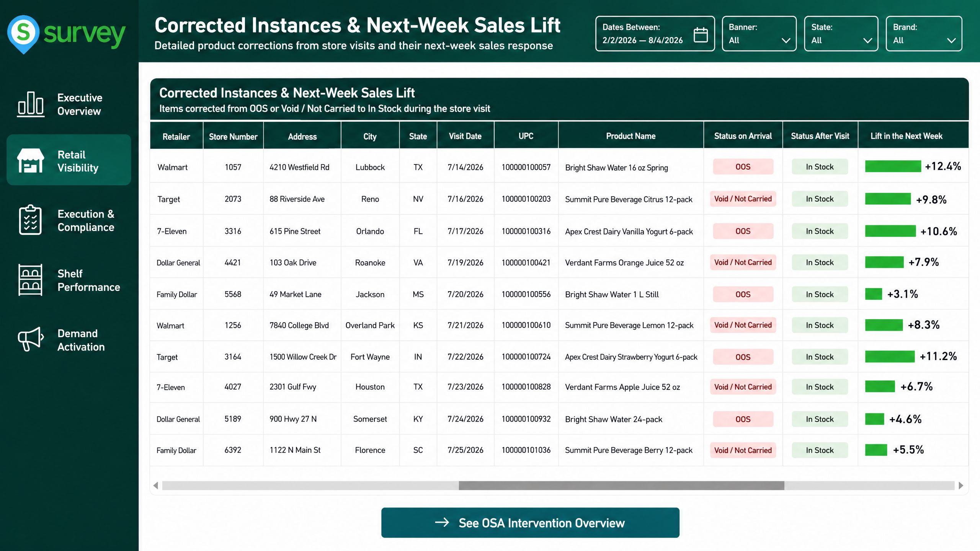Click the Retail Visibility storefront icon
Image resolution: width=980 pixels, height=551 pixels.
pyautogui.click(x=30, y=161)
